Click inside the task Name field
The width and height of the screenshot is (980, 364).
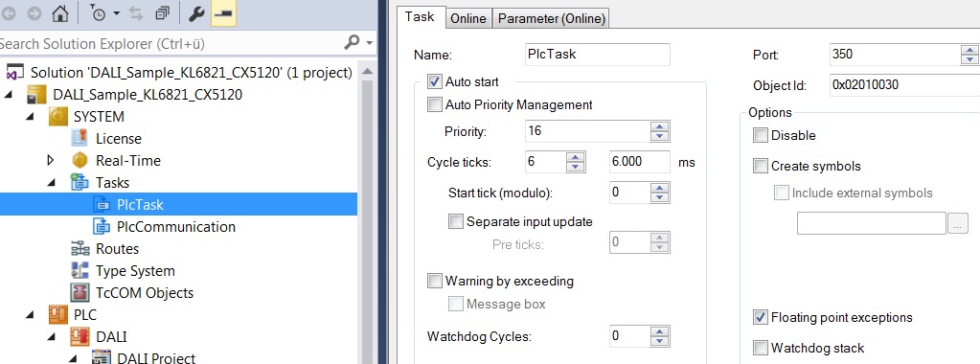pos(598,55)
